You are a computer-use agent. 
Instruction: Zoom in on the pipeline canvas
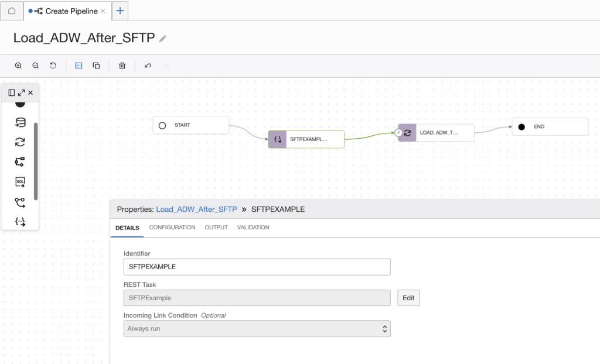(18, 66)
